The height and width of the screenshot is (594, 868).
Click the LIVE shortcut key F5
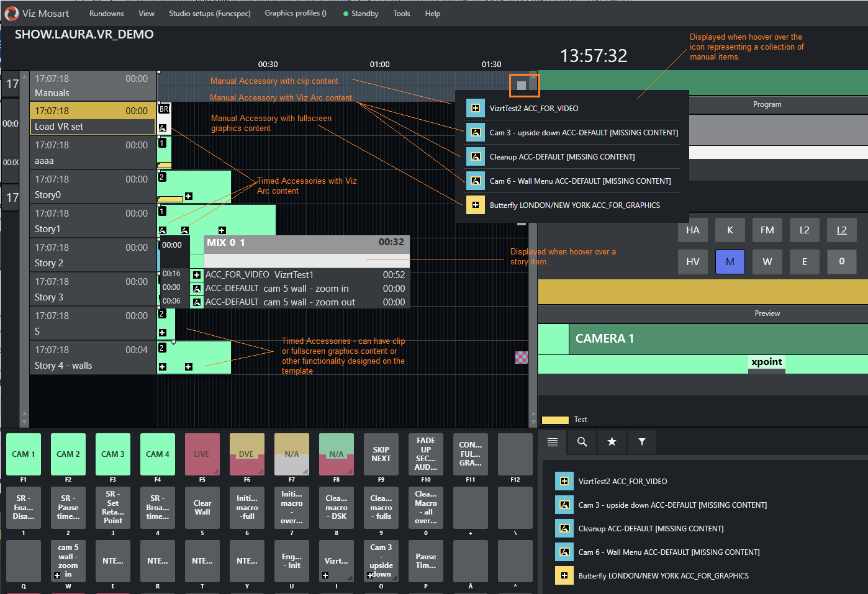(x=202, y=454)
